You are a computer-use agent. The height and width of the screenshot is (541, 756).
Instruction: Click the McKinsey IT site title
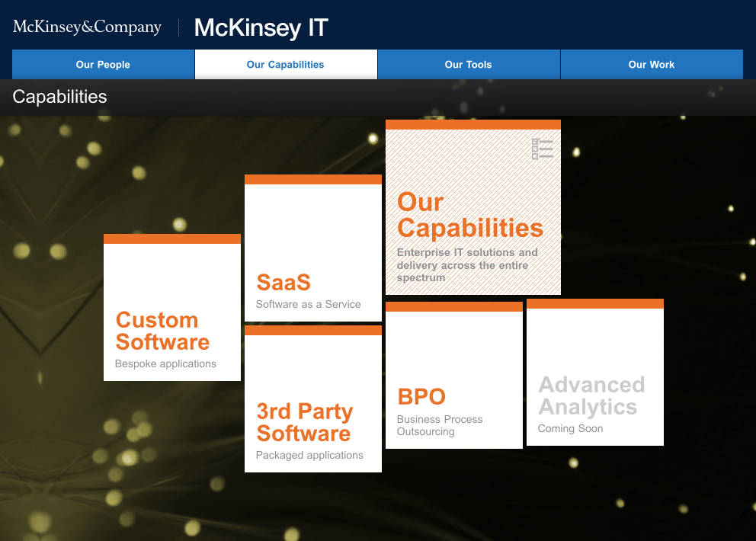(261, 27)
